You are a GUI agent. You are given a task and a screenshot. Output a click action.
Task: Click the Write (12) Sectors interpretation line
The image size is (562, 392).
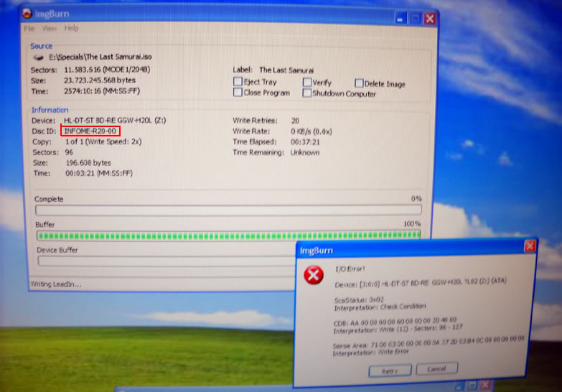tap(398, 329)
